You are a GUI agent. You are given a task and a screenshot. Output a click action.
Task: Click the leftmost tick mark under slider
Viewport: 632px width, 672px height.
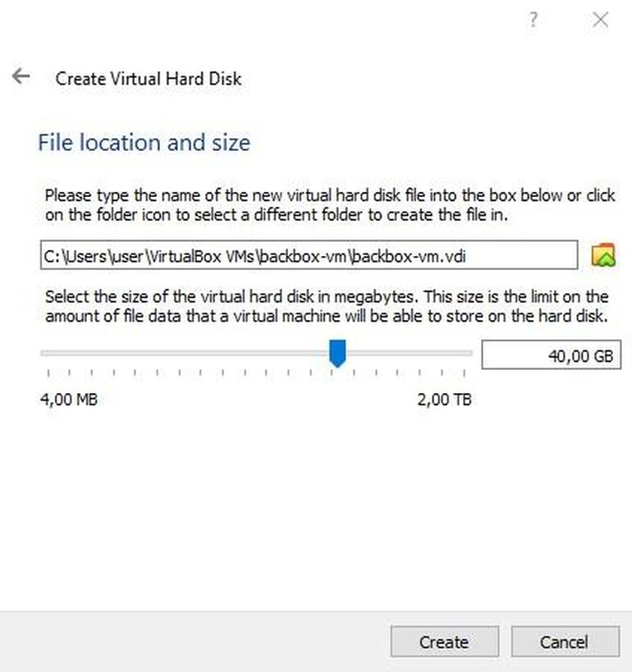click(x=48, y=373)
